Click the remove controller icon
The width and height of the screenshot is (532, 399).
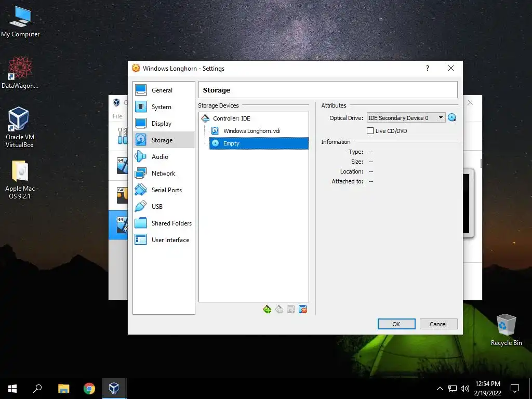pyautogui.click(x=279, y=309)
